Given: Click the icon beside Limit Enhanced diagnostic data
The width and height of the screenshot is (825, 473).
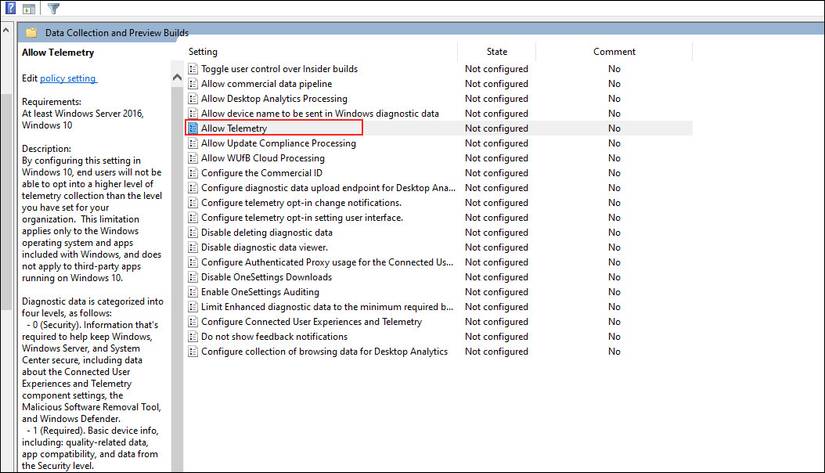Looking at the screenshot, I should pyautogui.click(x=193, y=307).
